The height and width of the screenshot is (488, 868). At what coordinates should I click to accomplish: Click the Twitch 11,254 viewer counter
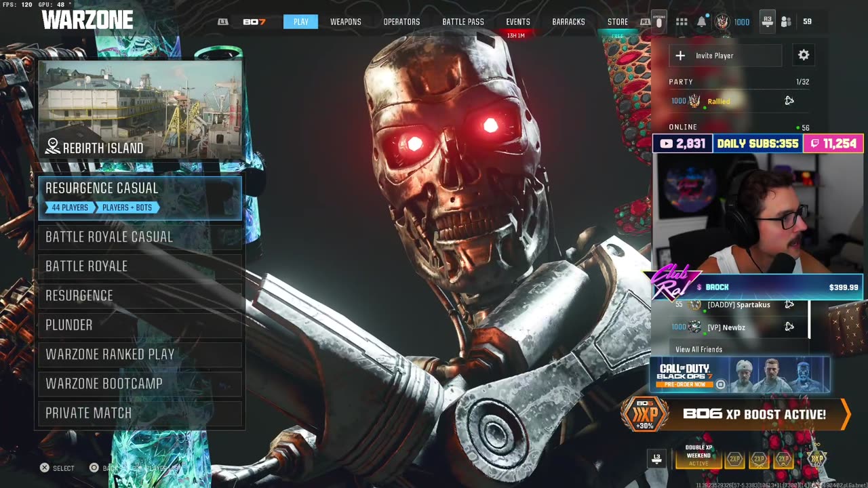[833, 143]
